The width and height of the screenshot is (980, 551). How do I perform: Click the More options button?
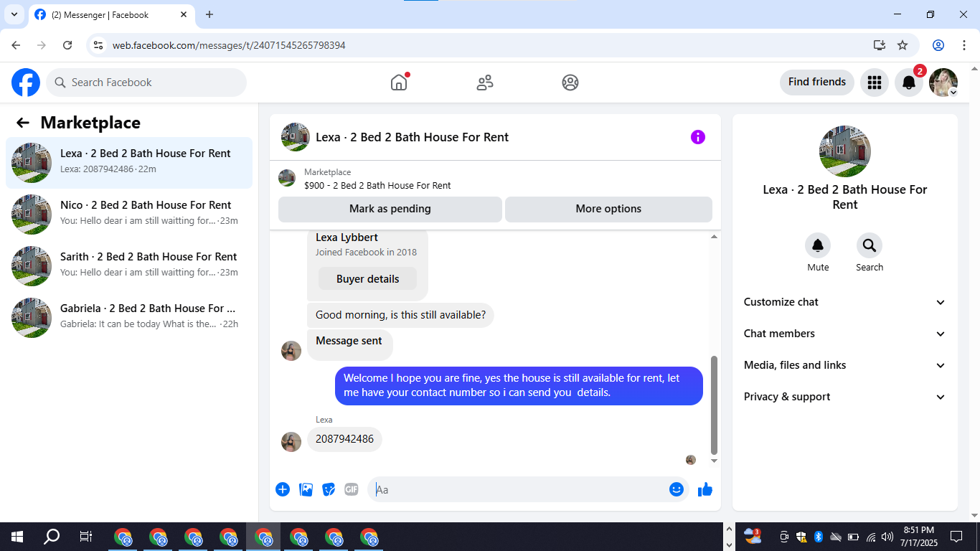[x=608, y=209]
